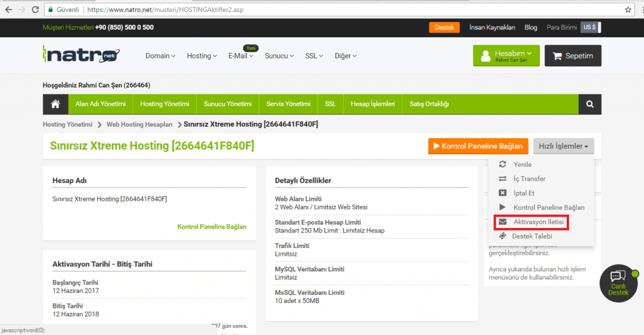Click the user avatar icon in Hesabım
Screen dimensions: 644x335
tap(486, 56)
